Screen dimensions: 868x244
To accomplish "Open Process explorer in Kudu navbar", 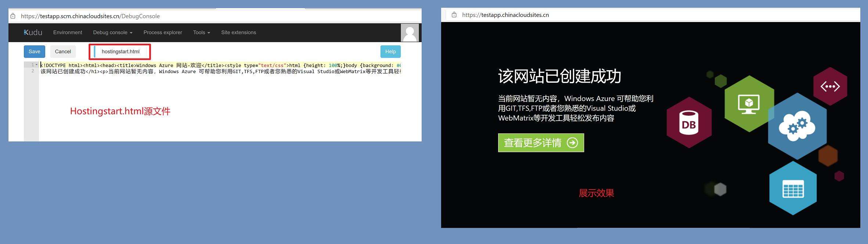I will 163,32.
